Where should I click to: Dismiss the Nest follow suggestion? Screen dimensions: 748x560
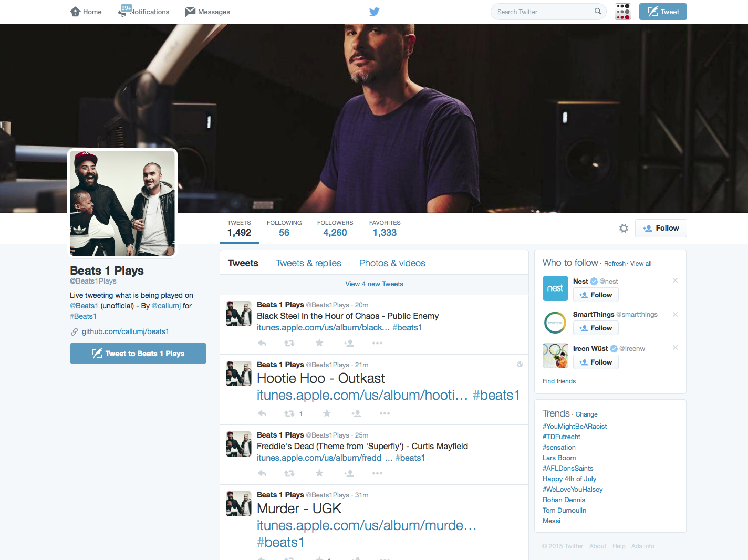(x=675, y=280)
